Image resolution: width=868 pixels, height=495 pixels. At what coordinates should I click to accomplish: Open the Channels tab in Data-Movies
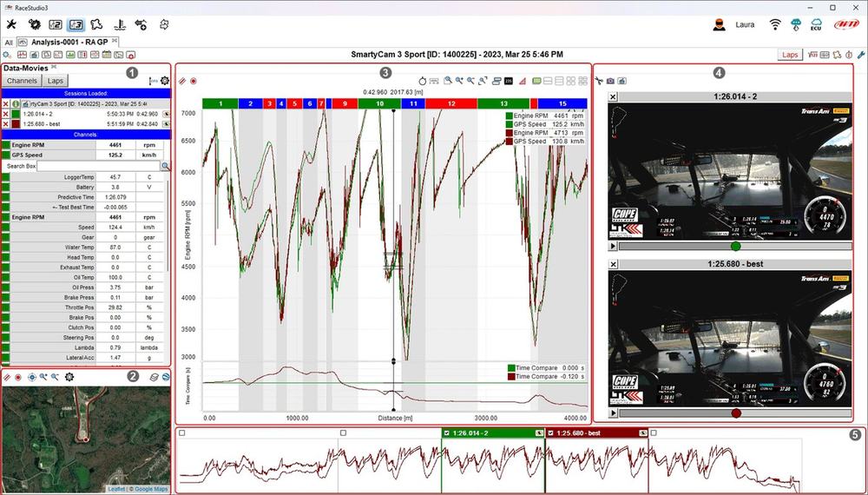point(23,81)
